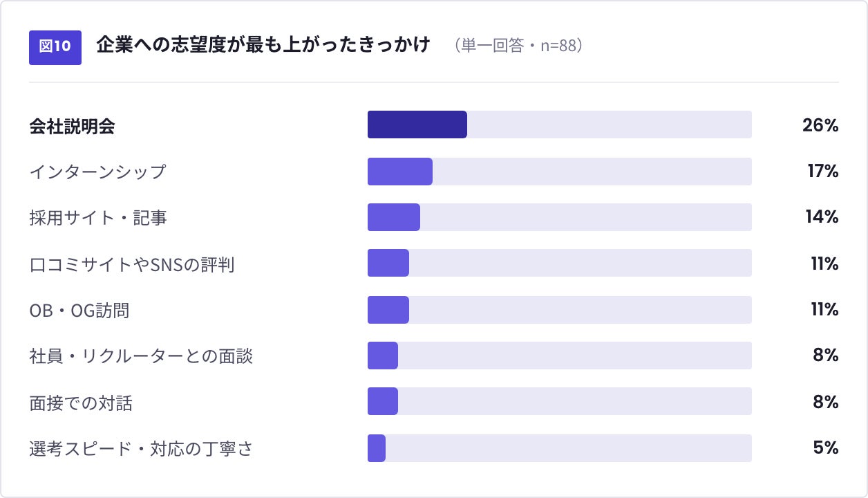Click the 面接での対話 label
This screenshot has width=868, height=498.
(x=81, y=403)
